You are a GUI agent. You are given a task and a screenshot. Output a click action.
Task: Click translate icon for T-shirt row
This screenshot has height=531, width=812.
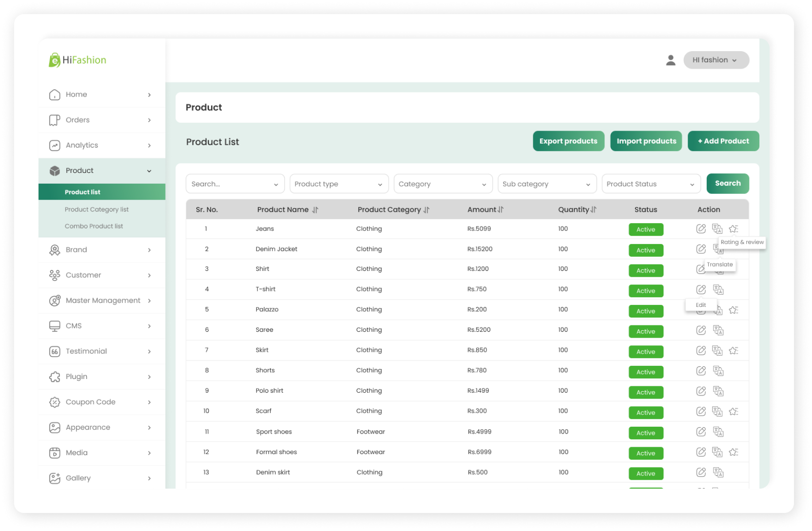coord(718,289)
